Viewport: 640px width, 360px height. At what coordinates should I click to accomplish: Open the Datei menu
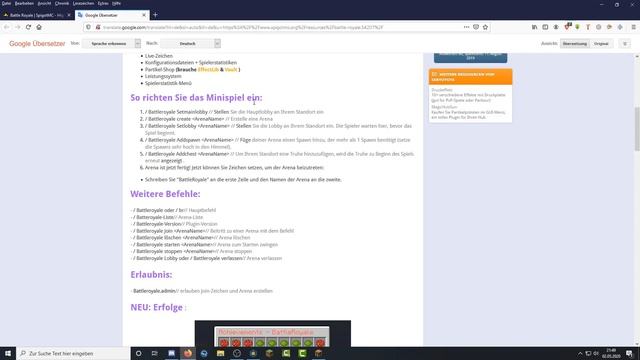pos(6,3)
